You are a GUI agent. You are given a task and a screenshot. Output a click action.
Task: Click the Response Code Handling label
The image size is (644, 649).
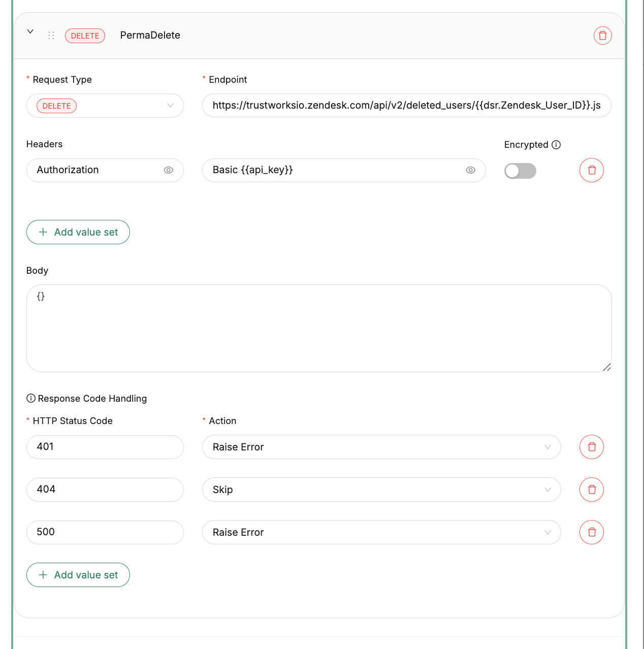click(x=92, y=399)
